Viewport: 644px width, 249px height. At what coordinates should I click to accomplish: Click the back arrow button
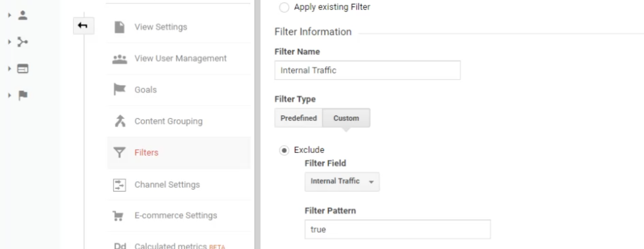click(x=83, y=26)
